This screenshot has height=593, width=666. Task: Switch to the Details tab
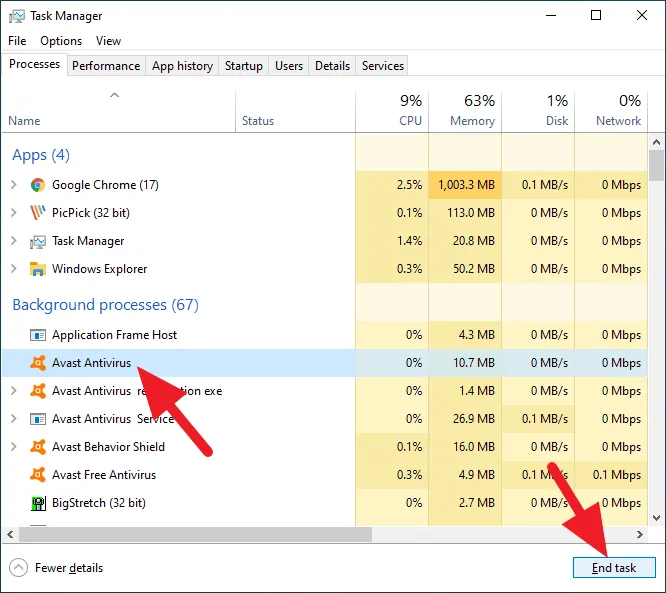(x=333, y=66)
